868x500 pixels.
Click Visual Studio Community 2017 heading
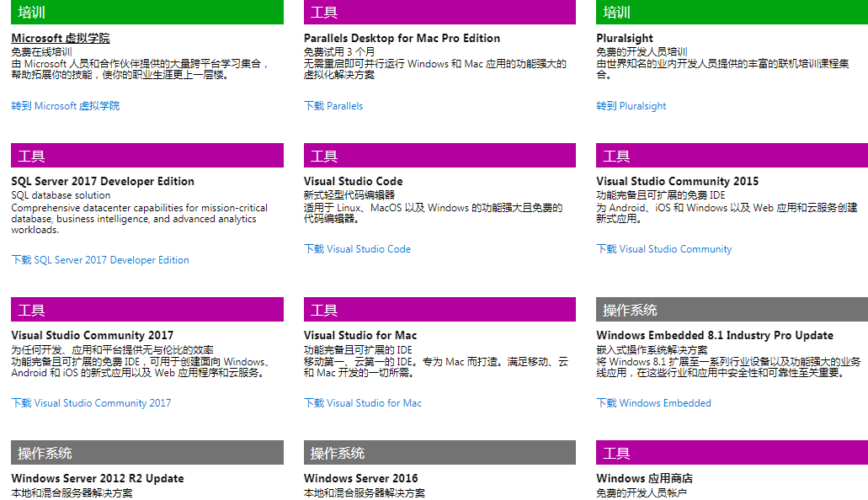pyautogui.click(x=93, y=335)
